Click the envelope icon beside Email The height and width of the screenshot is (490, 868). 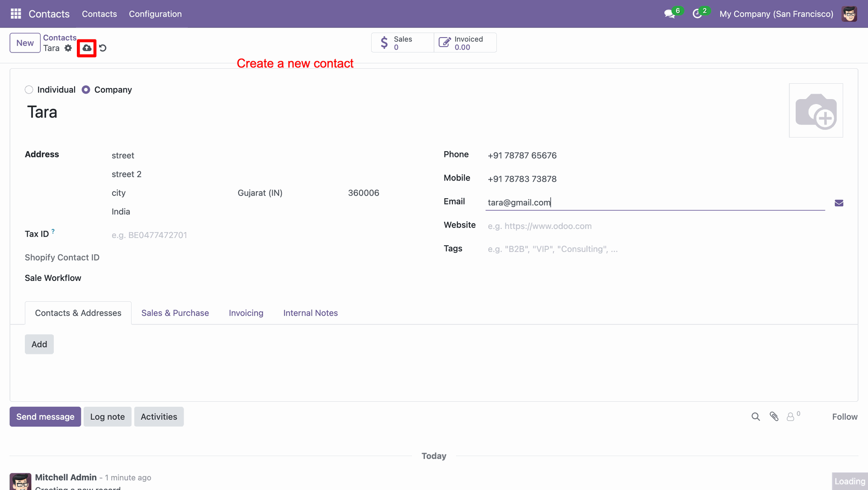tap(839, 203)
